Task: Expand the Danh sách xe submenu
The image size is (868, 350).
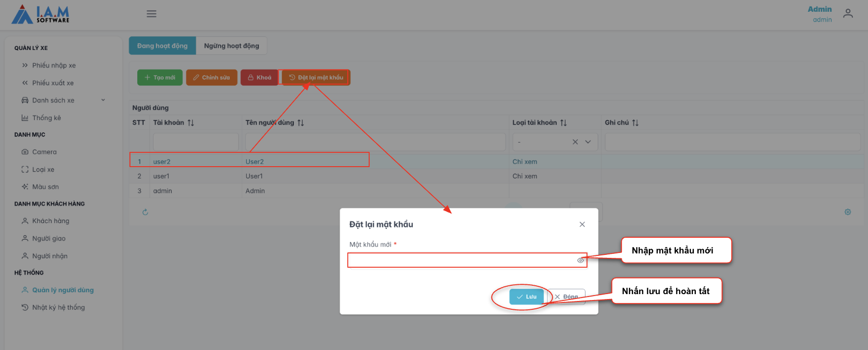Action: [x=103, y=100]
